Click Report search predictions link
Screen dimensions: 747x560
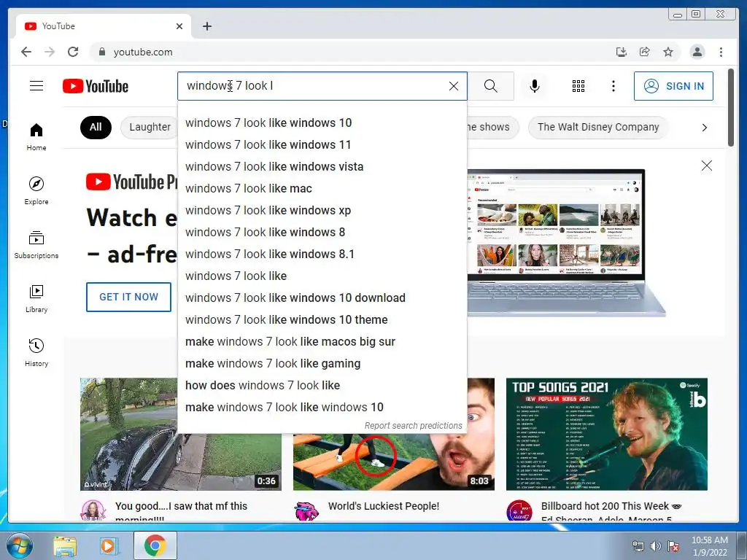click(x=413, y=426)
